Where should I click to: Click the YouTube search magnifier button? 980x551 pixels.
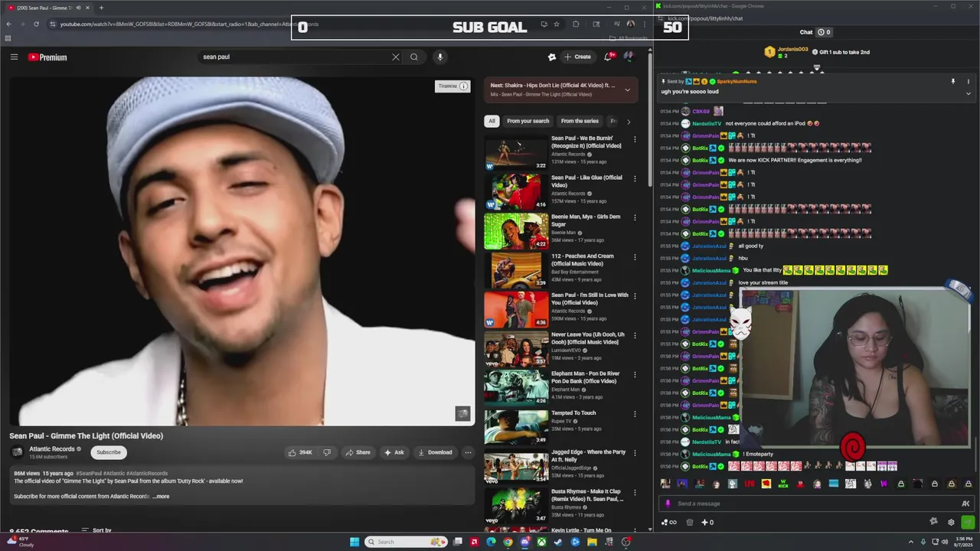pyautogui.click(x=414, y=57)
